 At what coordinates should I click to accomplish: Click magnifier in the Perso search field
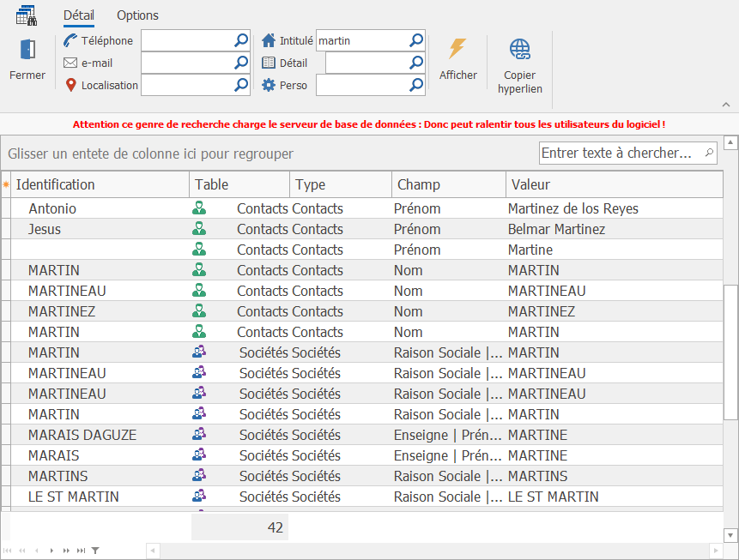(x=416, y=85)
